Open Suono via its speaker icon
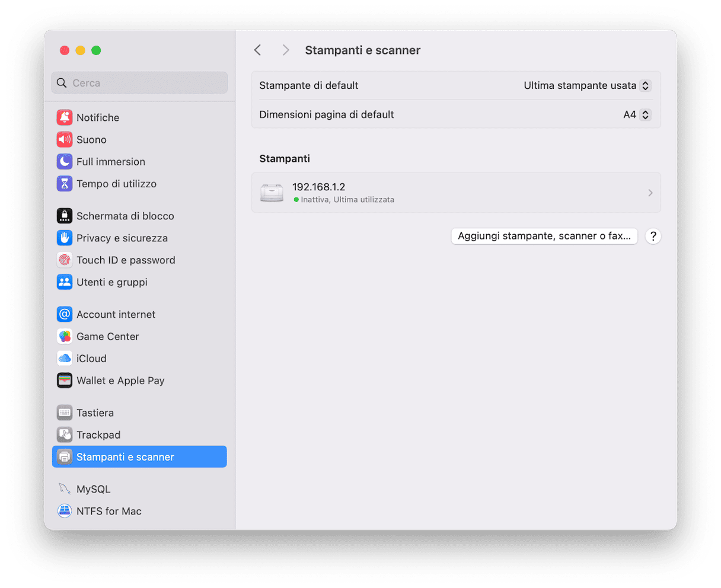This screenshot has height=588, width=721. click(64, 140)
